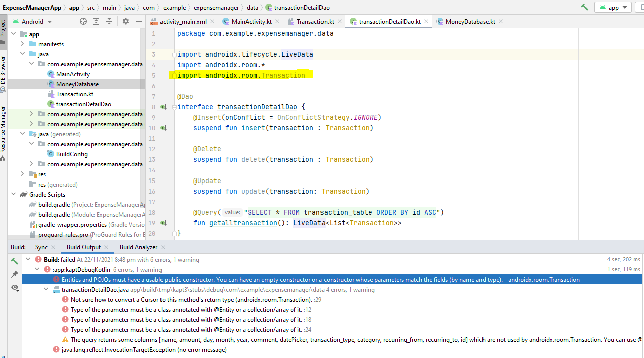Toggle pin tab icon in Build panel

(x=14, y=274)
